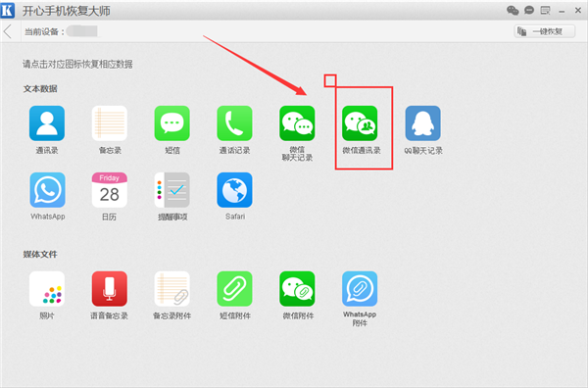The width and height of the screenshot is (588, 388).
Task: Click the 照片 photos icon
Action: [47, 289]
